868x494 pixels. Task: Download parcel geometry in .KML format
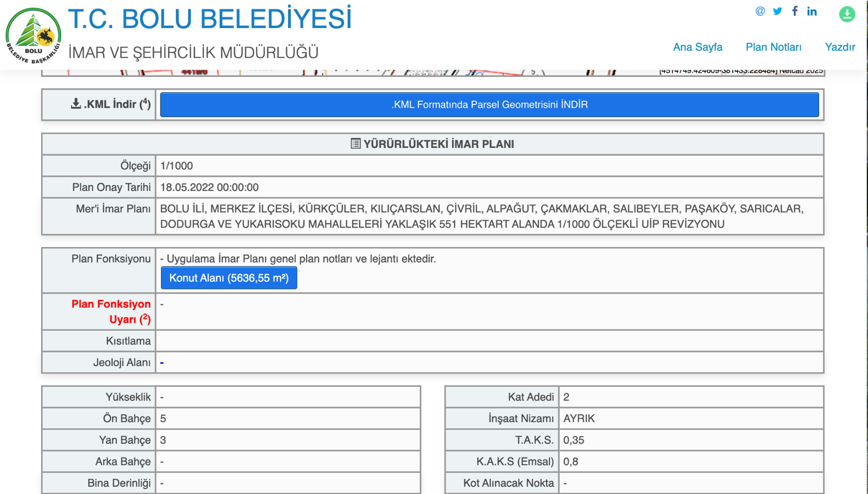coord(489,105)
